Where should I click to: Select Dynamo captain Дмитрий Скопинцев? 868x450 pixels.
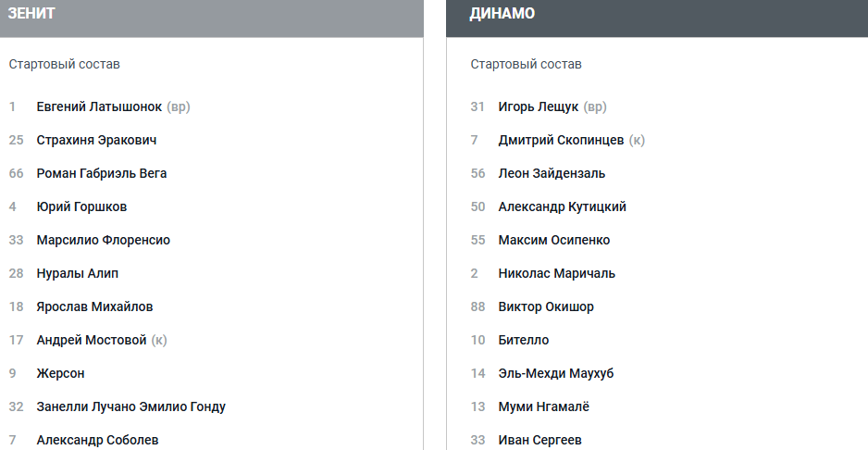[561, 140]
